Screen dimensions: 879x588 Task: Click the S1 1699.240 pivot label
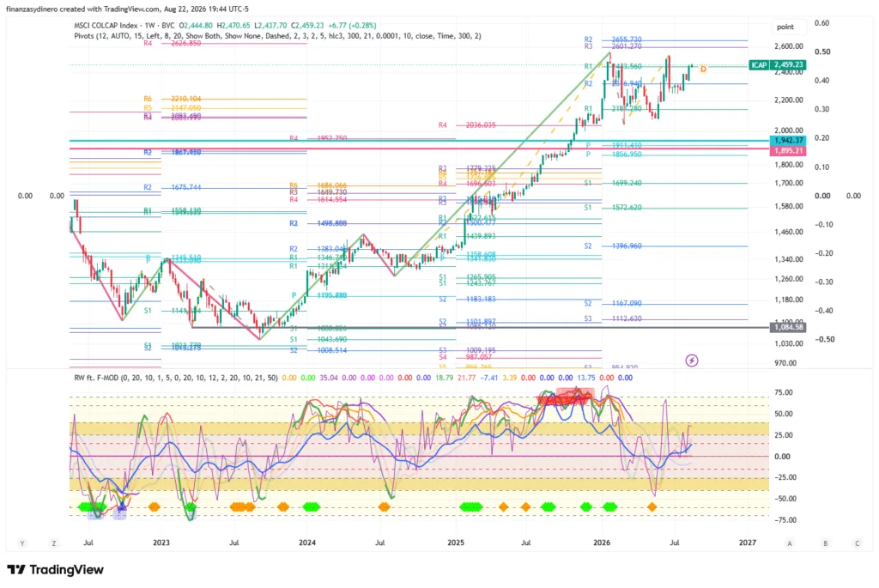[613, 183]
